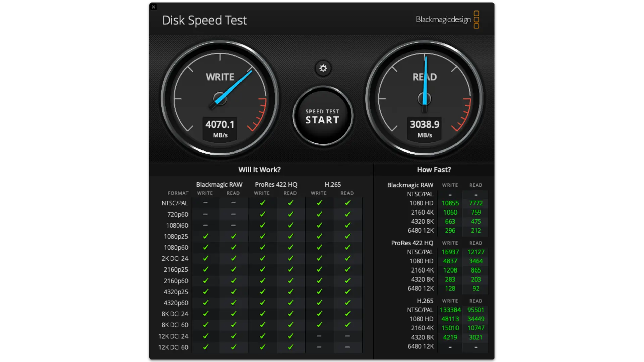
Task: Click the read speed value 3038.9
Action: pyautogui.click(x=424, y=124)
